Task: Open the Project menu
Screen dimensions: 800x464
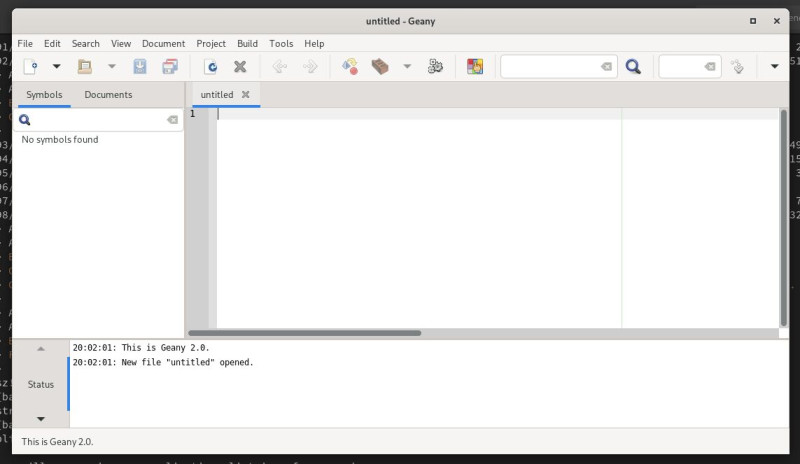Action: tap(211, 43)
